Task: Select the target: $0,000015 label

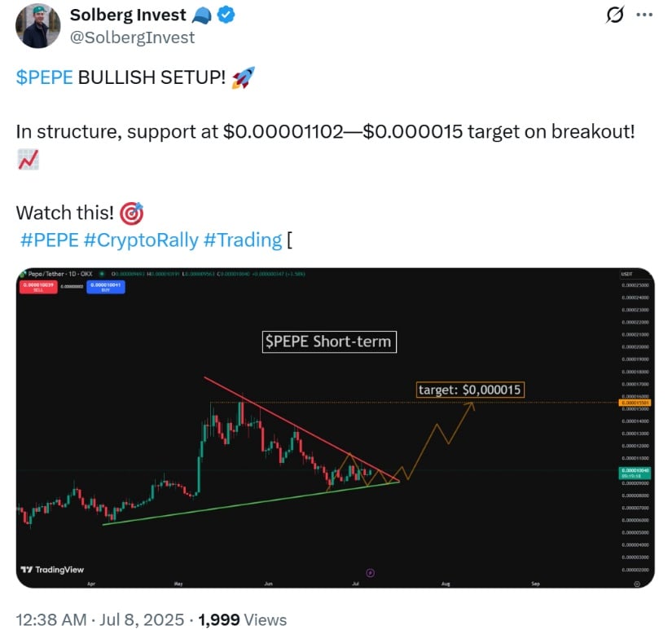Action: click(x=470, y=390)
